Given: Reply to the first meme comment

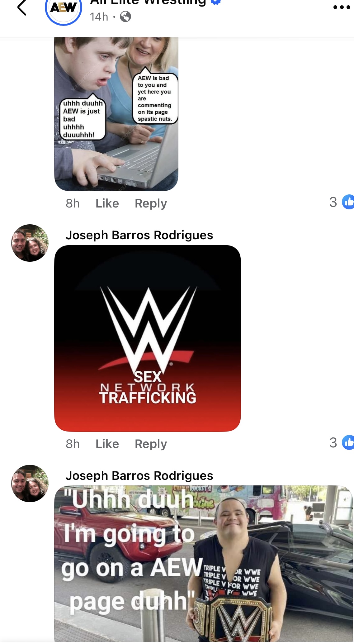Looking at the screenshot, I should (151, 203).
